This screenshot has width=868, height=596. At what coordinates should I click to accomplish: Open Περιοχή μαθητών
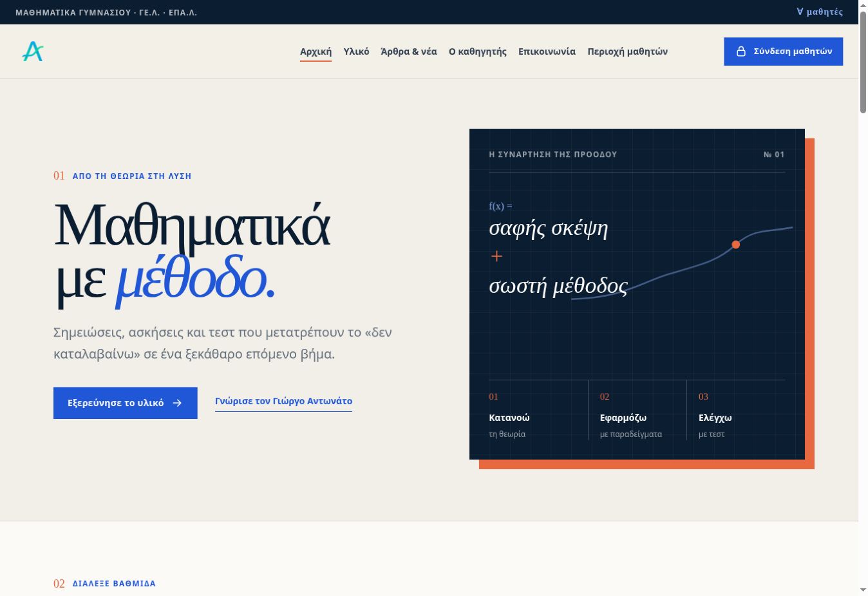[627, 51]
